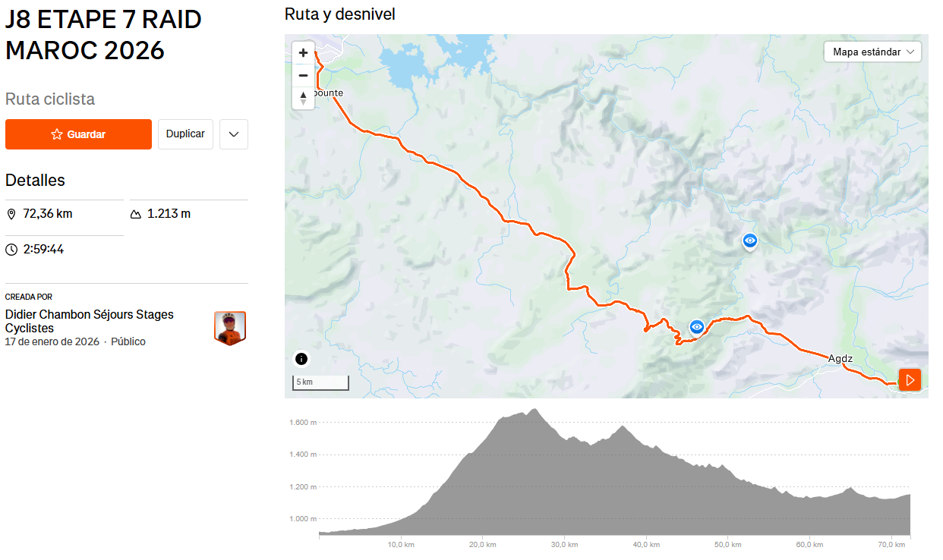This screenshot has height=560, width=943.
Task: Click the distance pin icon
Action: [x=11, y=214]
